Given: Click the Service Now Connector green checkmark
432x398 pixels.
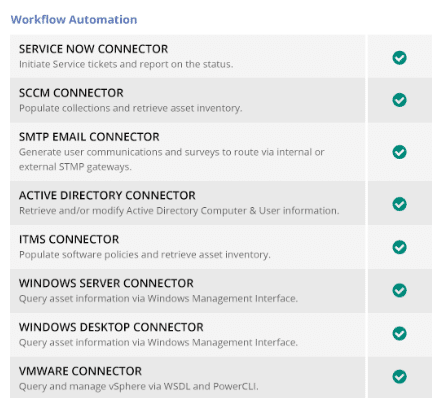Looking at the screenshot, I should 399,58.
